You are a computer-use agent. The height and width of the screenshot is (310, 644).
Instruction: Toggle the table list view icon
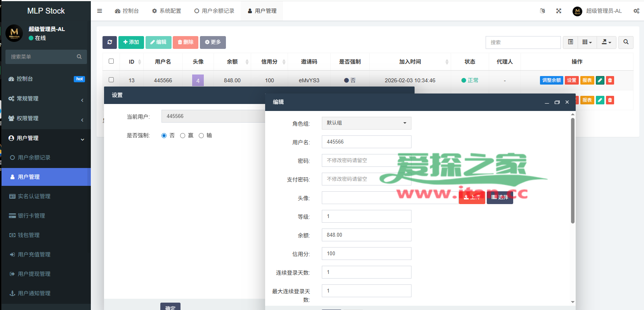pyautogui.click(x=570, y=42)
